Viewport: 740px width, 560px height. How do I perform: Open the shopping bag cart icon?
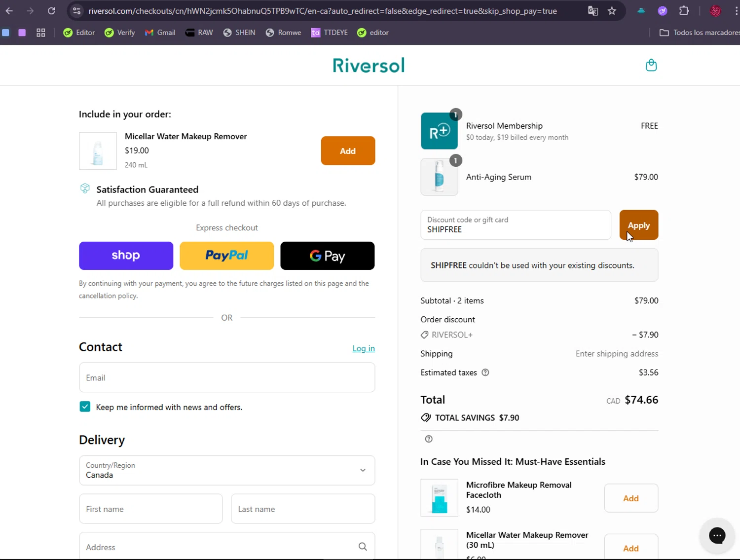click(x=651, y=65)
